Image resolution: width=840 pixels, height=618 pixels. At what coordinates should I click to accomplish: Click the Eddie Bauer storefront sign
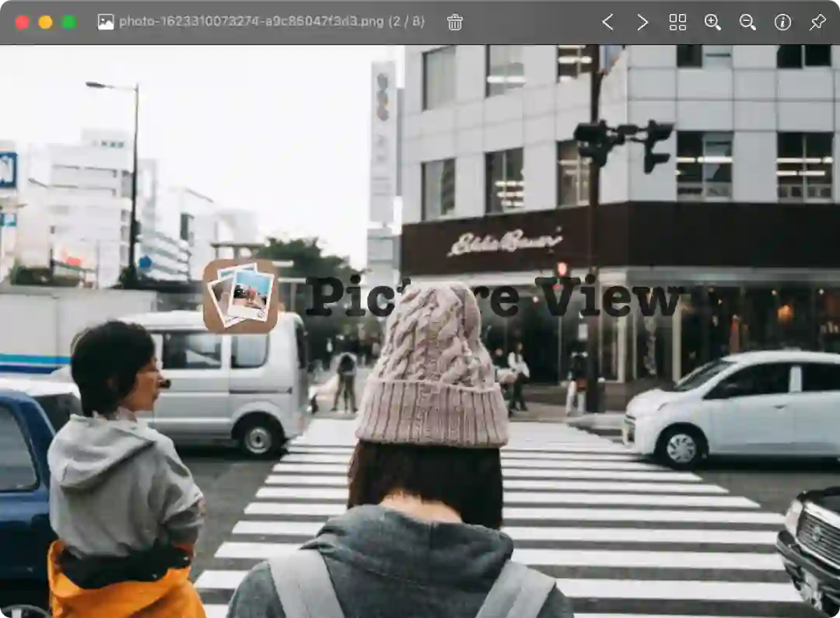click(x=506, y=242)
